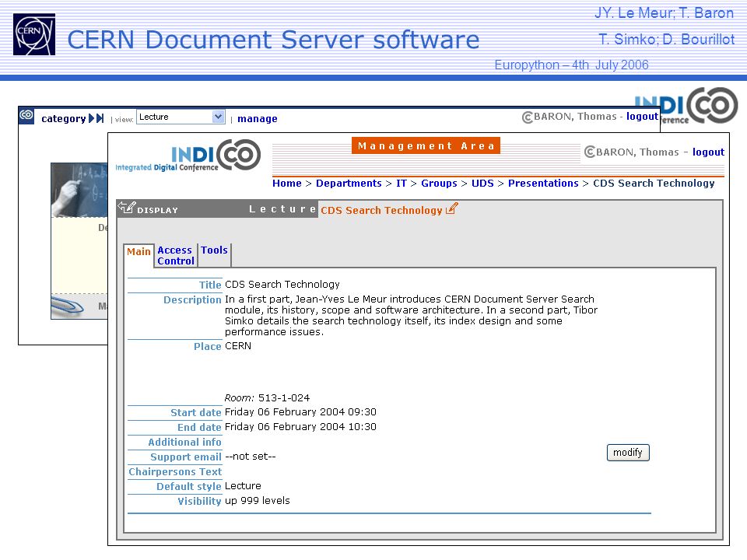747x560 pixels.
Task: Click Friday 06 February 2004 09:30
Action: (300, 412)
